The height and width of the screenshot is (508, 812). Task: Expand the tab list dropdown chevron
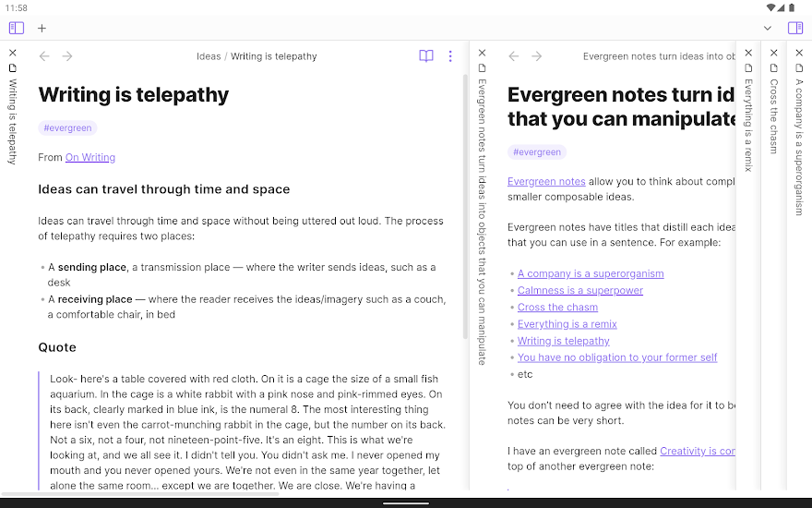tap(768, 28)
